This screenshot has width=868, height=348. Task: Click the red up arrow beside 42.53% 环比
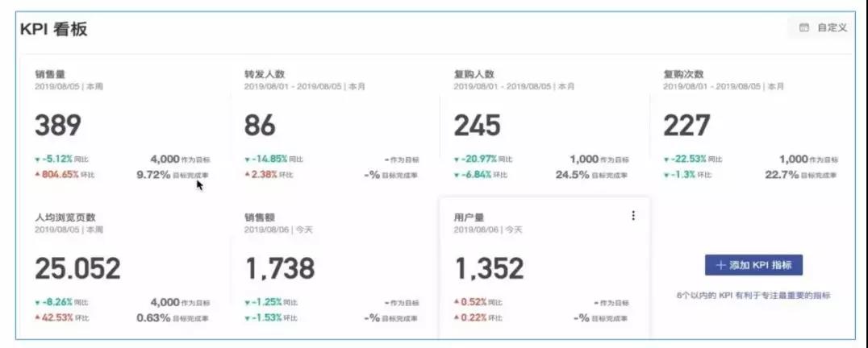point(37,317)
